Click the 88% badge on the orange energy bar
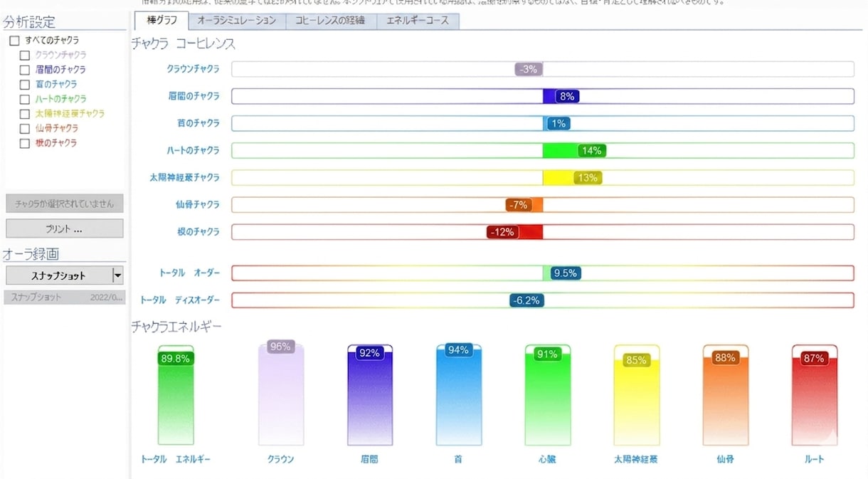 (x=725, y=358)
